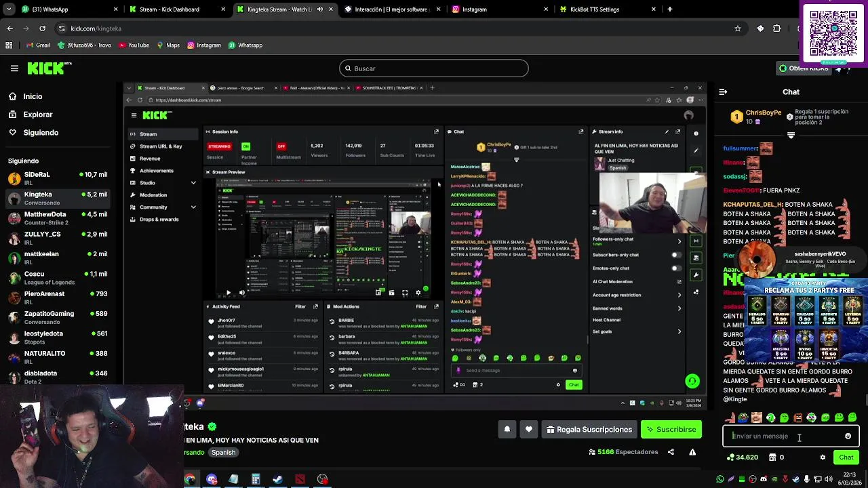Reload the kick.com/kingteka page
Screen dimensions: 868x488
point(42,28)
